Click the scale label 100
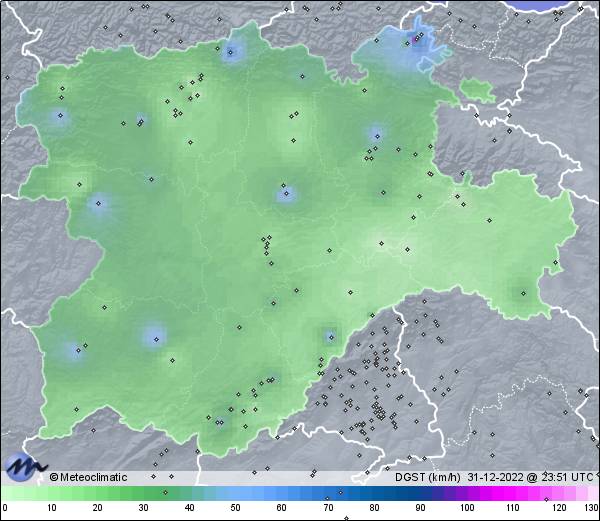The height and width of the screenshot is (521, 600). [467, 508]
